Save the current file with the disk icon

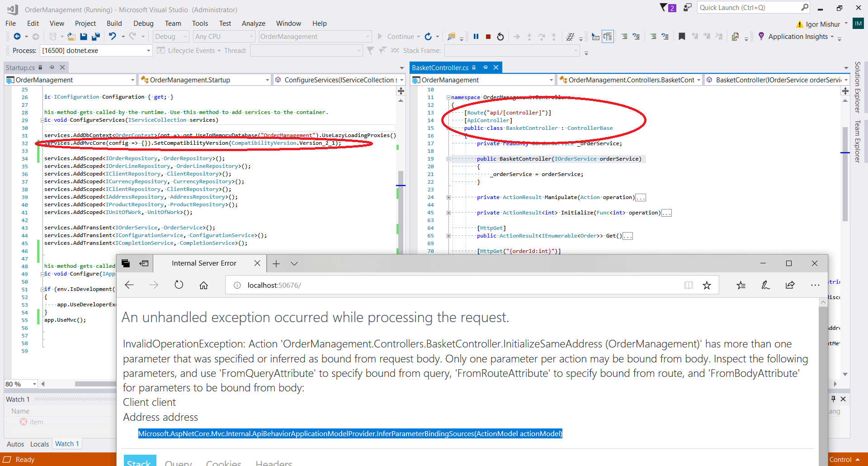click(84, 37)
